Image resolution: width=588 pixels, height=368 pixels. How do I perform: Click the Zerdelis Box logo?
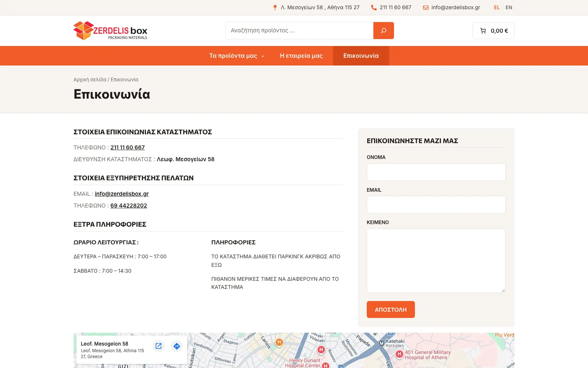pos(110,31)
